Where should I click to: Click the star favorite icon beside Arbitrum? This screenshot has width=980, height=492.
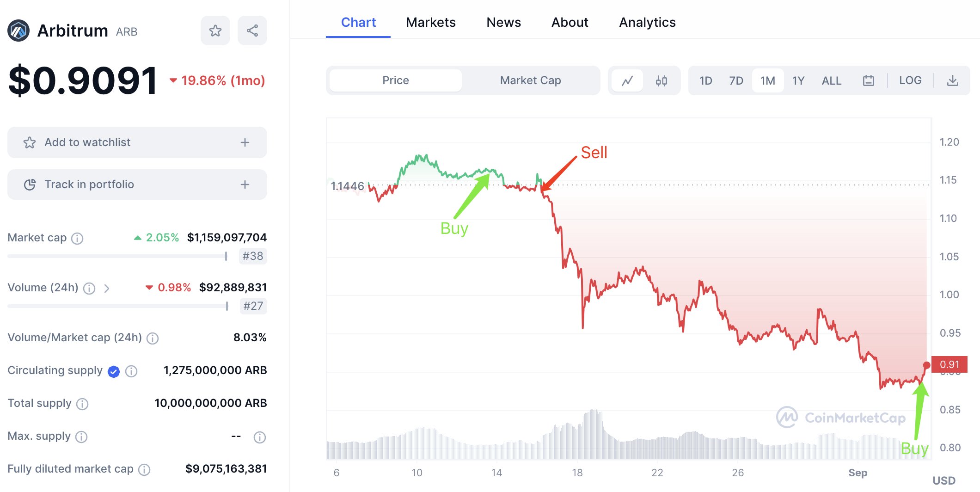coord(215,31)
